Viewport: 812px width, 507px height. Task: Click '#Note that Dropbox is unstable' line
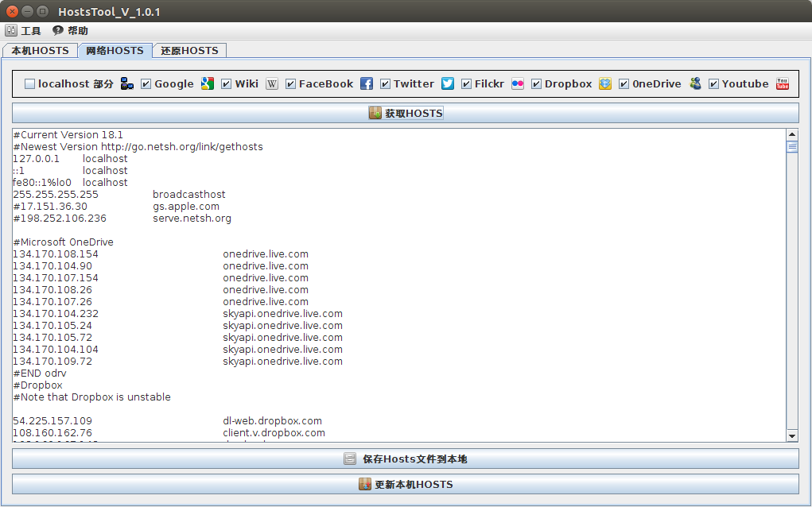pos(92,397)
